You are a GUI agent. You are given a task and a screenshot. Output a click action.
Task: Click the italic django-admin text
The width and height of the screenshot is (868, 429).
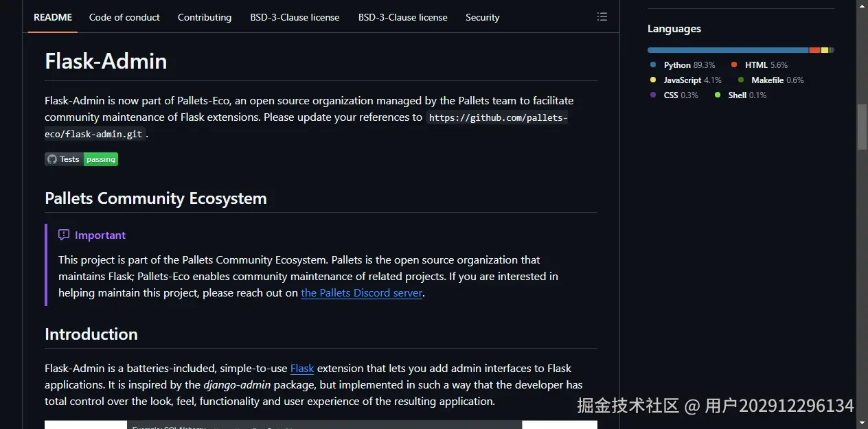237,385
